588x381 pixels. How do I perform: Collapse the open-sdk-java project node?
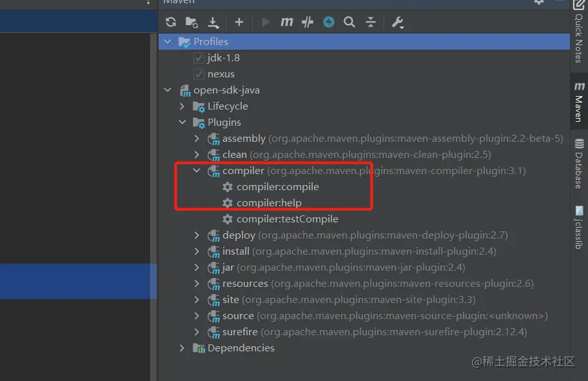coord(168,90)
